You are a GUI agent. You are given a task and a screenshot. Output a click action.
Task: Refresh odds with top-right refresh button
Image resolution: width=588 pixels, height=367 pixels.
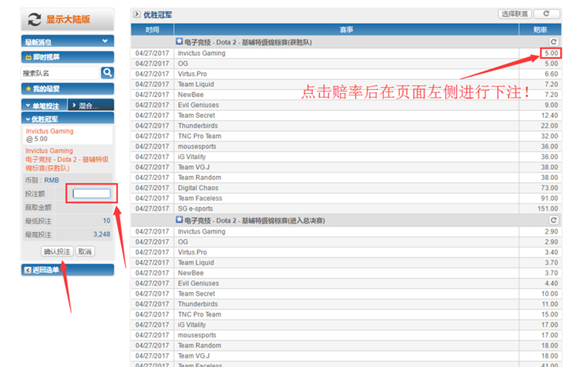click(x=547, y=14)
